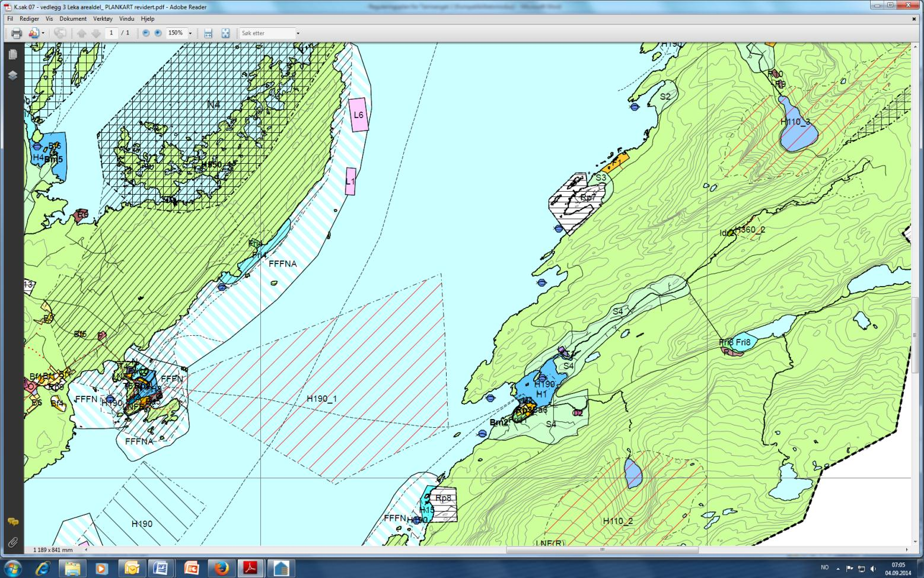This screenshot has height=578, width=924.
Task: Open the Layers panel in sidebar
Action: pyautogui.click(x=12, y=75)
